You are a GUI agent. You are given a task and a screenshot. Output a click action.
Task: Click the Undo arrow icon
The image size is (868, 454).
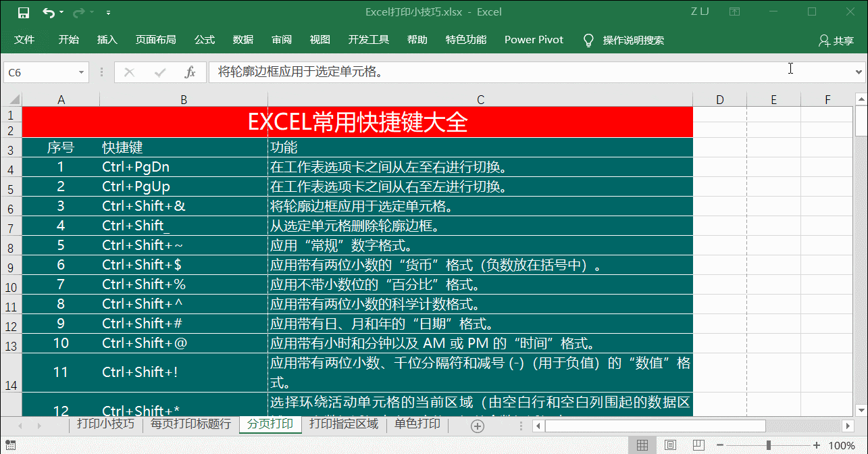[49, 12]
